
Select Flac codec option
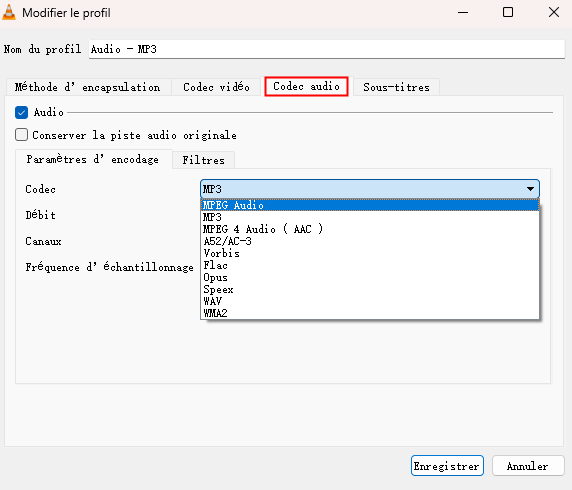pos(370,265)
